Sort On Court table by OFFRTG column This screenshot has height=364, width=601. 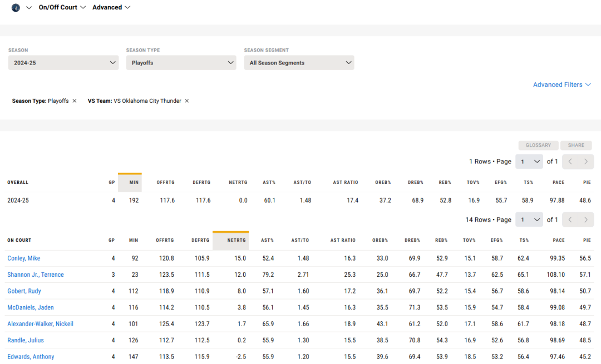(165, 241)
